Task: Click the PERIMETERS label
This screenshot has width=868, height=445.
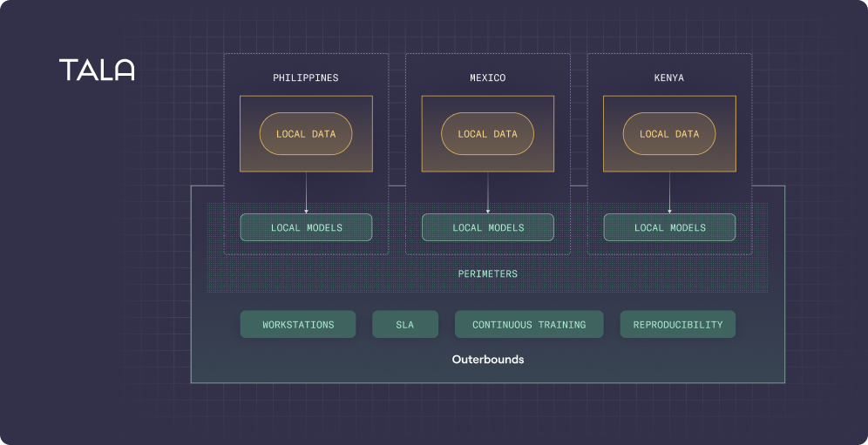Action: 488,274
